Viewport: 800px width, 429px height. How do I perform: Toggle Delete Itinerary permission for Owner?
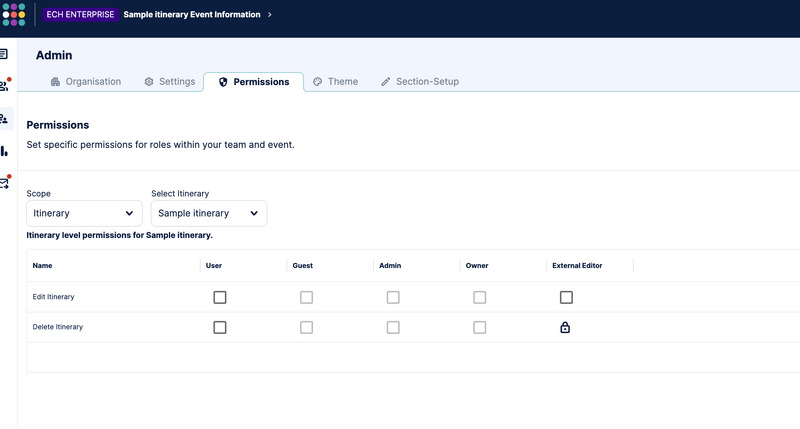point(480,327)
